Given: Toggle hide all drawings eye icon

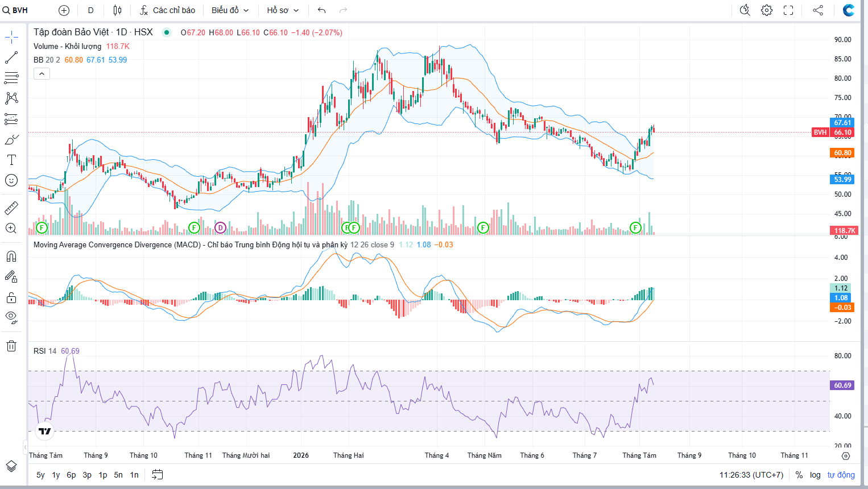Looking at the screenshot, I should pos(11,317).
